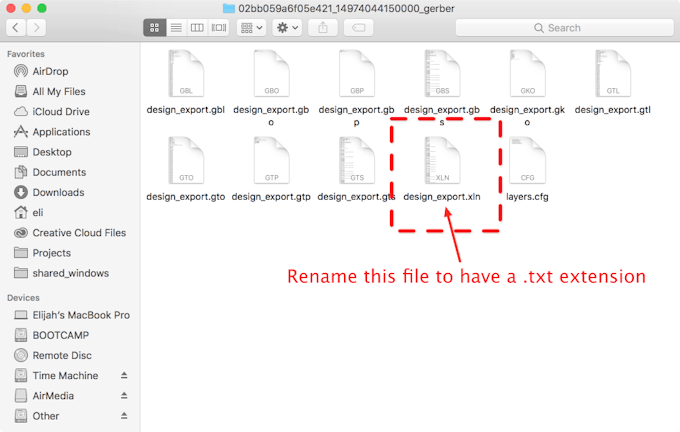Click the Edit Tags toolbar button

coord(359,28)
